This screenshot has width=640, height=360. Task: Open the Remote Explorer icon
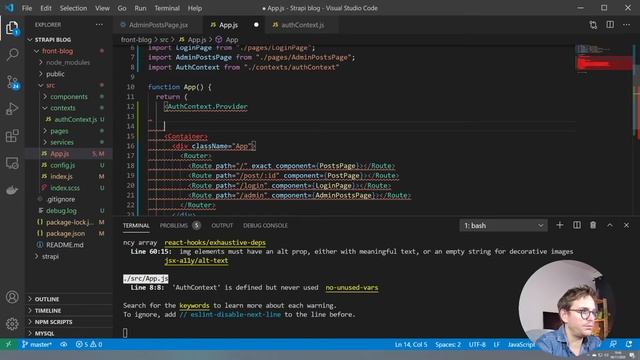(x=12, y=163)
